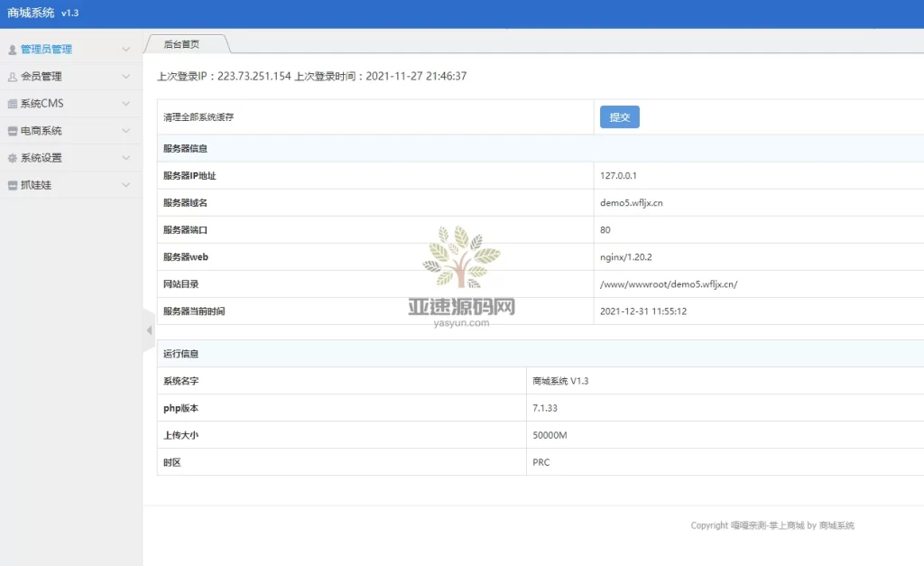Image resolution: width=924 pixels, height=566 pixels.
Task: Expand the 系统CMS dropdown arrow
Action: click(x=125, y=103)
